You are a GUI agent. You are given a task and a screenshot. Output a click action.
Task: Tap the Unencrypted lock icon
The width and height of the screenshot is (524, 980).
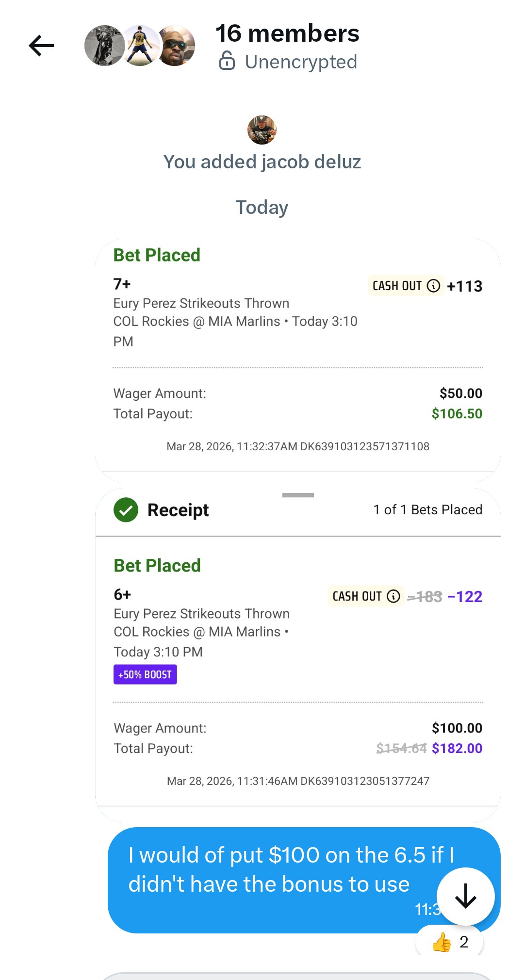point(227,62)
